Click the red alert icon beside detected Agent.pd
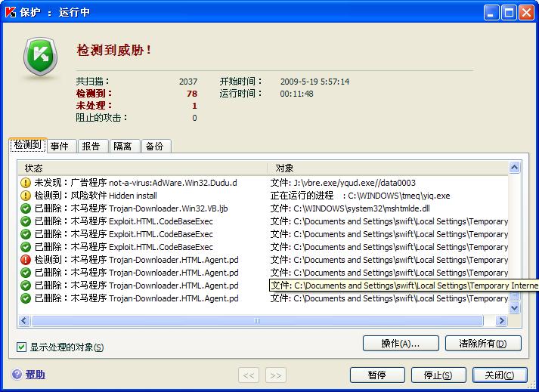 [x=26, y=260]
